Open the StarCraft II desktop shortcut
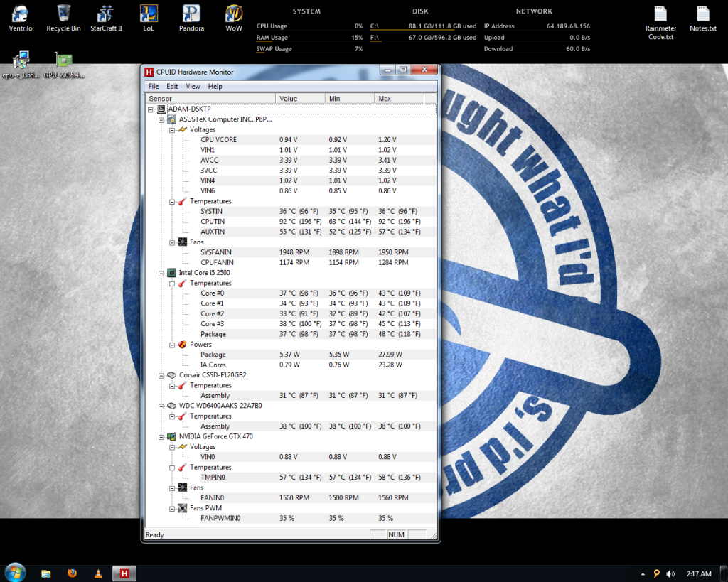This screenshot has height=582, width=728. tap(105, 14)
